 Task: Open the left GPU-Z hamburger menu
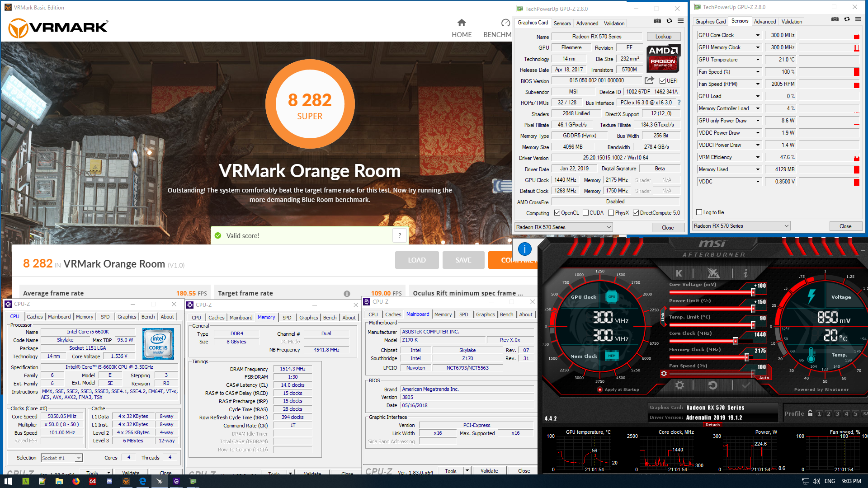tap(681, 21)
